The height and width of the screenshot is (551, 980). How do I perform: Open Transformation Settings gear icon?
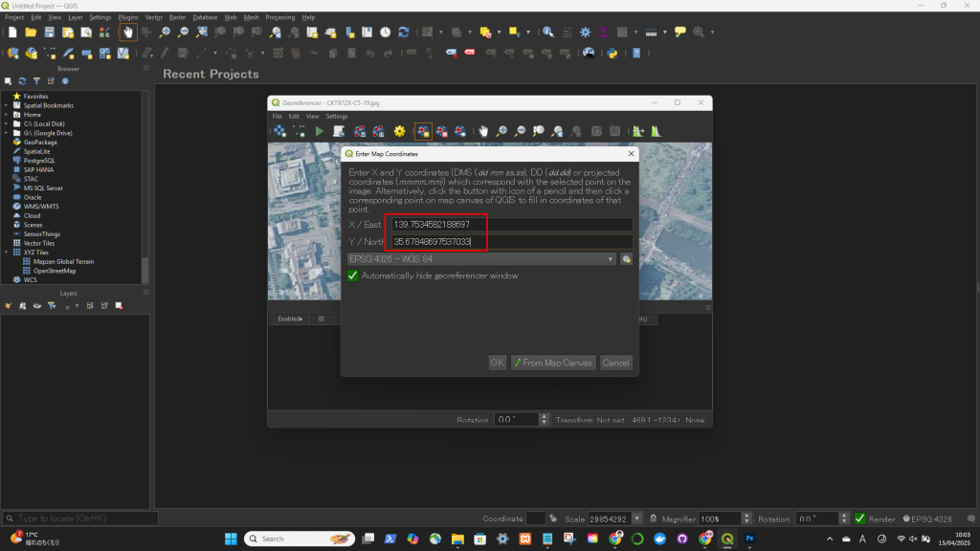pyautogui.click(x=400, y=131)
